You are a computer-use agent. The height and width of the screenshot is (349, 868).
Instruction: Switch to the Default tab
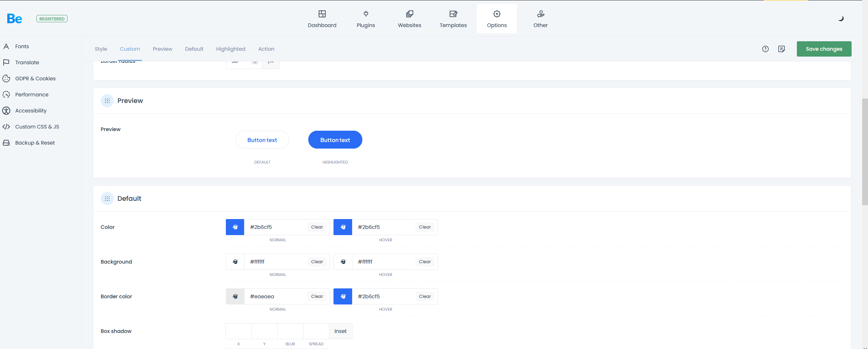pyautogui.click(x=194, y=49)
